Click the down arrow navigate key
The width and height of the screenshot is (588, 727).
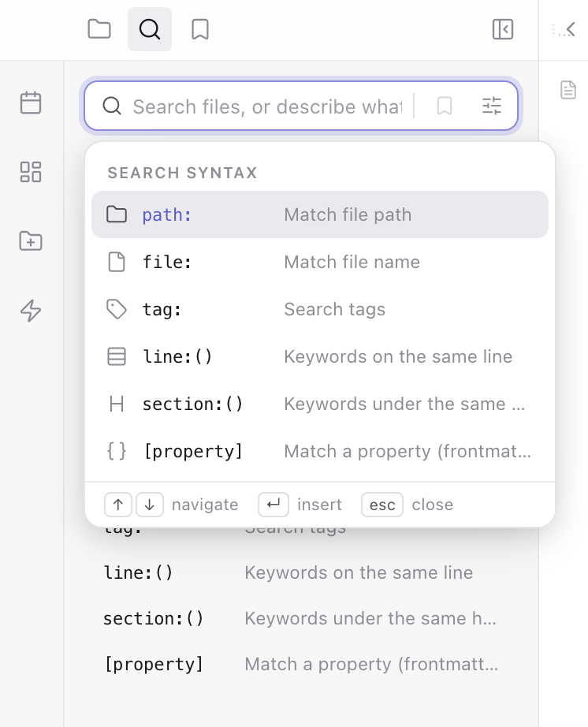(149, 505)
